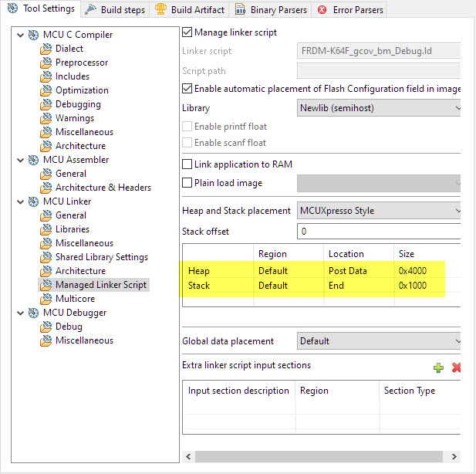The height and width of the screenshot is (474, 476).
Task: Open Debug settings under MCU Debugger
Action: click(x=69, y=327)
